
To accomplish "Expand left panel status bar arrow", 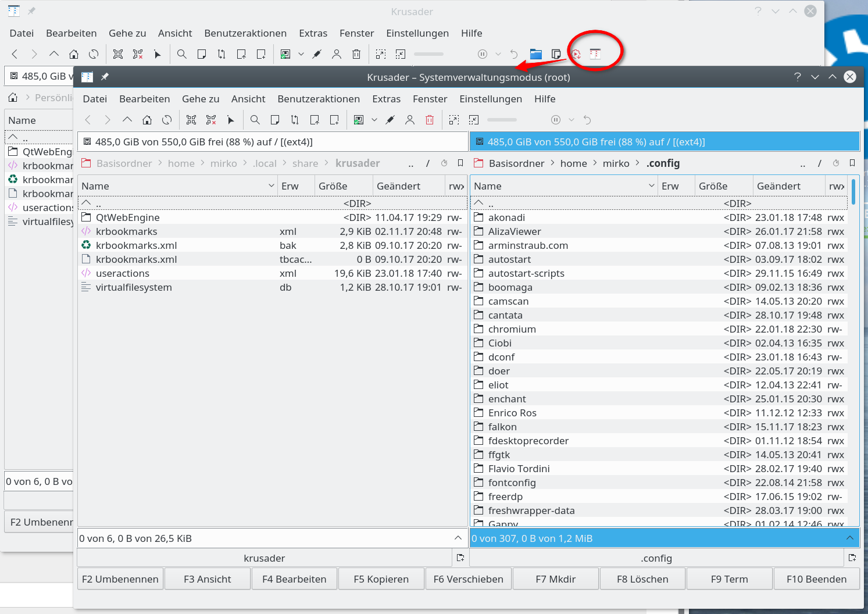I will 458,538.
